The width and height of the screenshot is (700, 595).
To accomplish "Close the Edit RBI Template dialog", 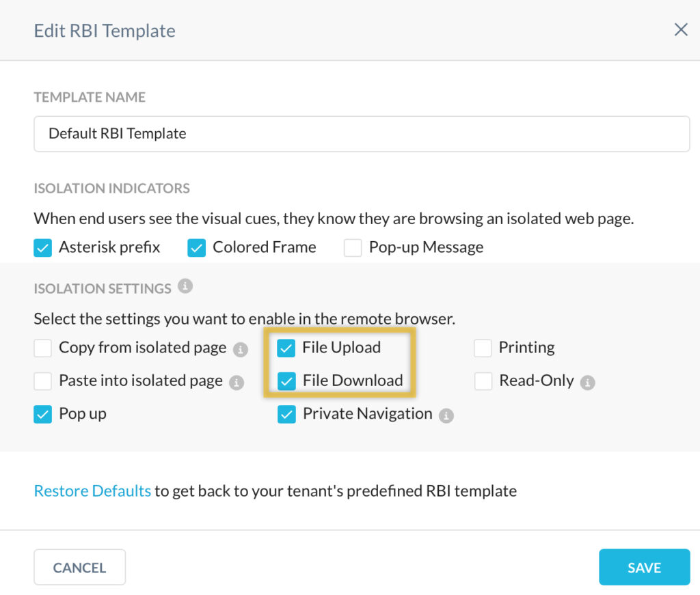I will (681, 29).
